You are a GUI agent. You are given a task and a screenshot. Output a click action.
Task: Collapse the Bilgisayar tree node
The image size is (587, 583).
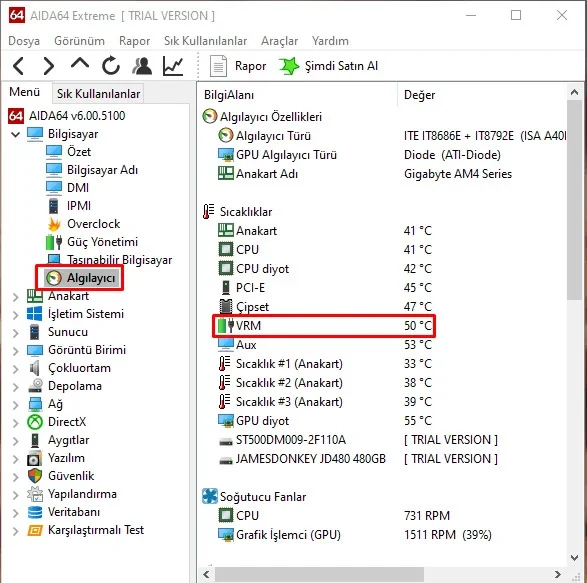15,134
